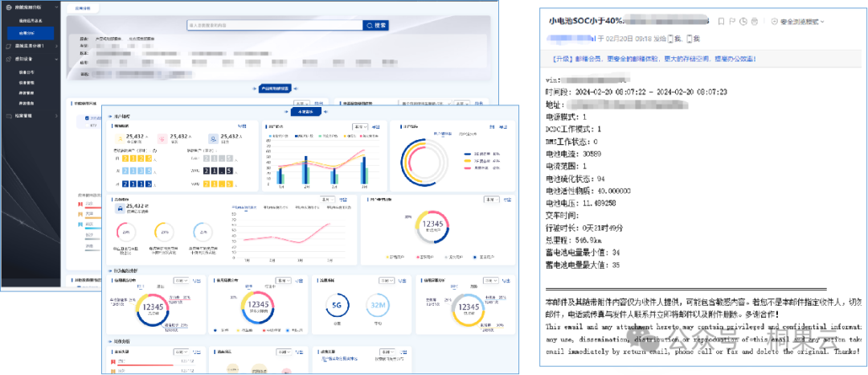Click the blue user icon beside third 25,432
Viewport: 868px width, 375px height.
[x=213, y=139]
